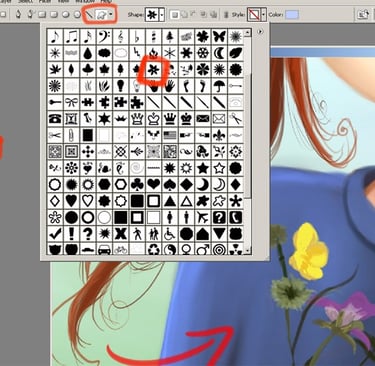Pick the yin yang shape
Viewport: 375px width, 366px height.
click(170, 249)
